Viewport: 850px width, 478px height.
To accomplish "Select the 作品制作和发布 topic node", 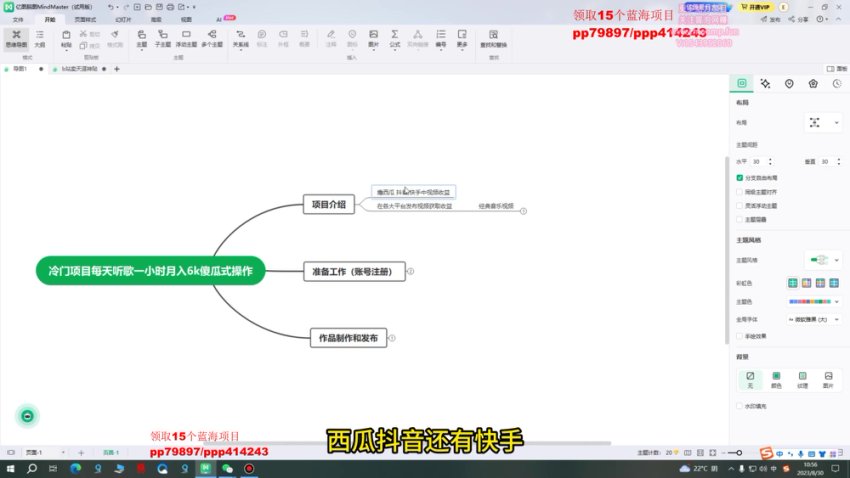I will point(345,337).
